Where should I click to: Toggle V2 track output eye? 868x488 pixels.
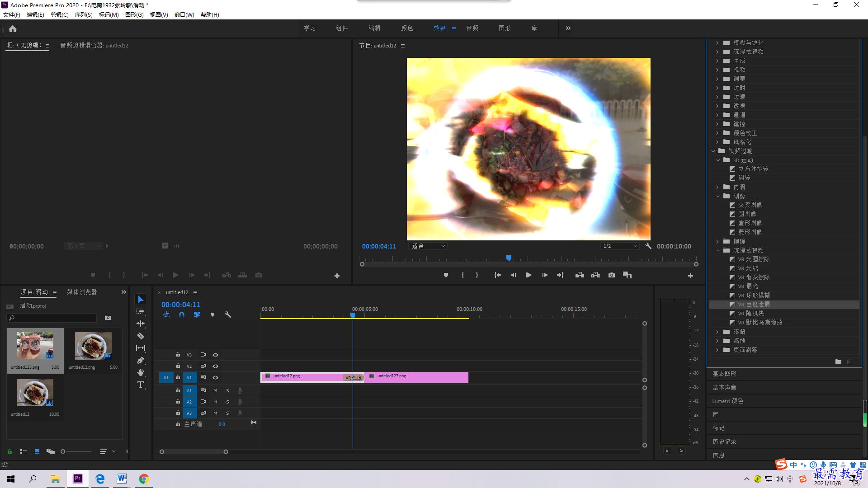(x=216, y=366)
